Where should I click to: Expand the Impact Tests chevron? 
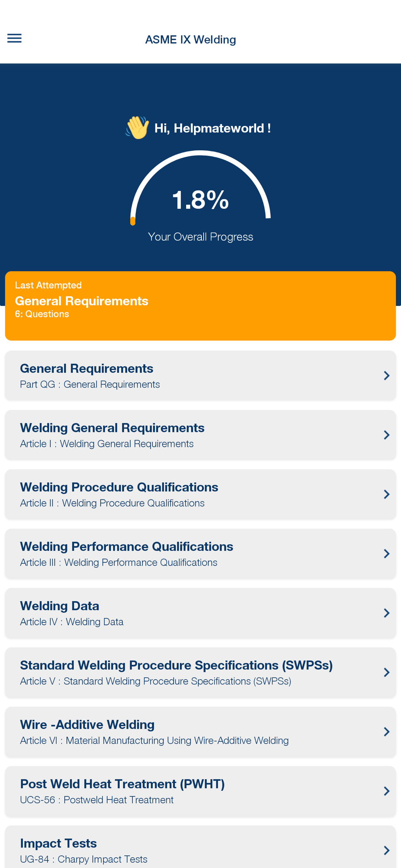[386, 850]
